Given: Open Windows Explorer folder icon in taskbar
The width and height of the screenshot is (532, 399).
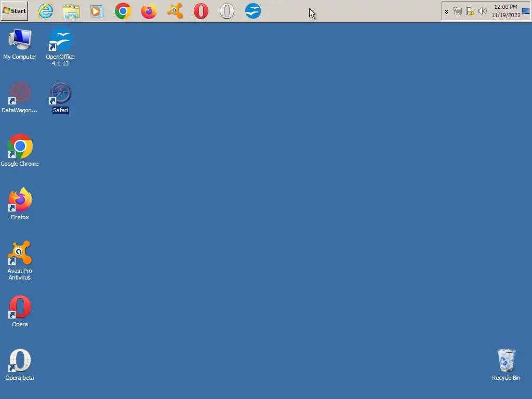Looking at the screenshot, I should tap(71, 11).
